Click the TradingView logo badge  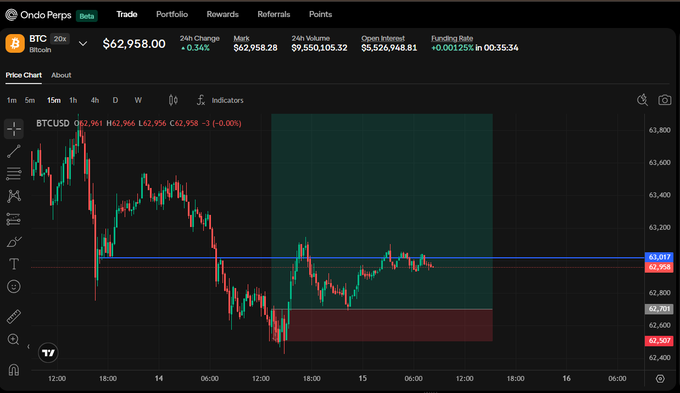[x=48, y=353]
